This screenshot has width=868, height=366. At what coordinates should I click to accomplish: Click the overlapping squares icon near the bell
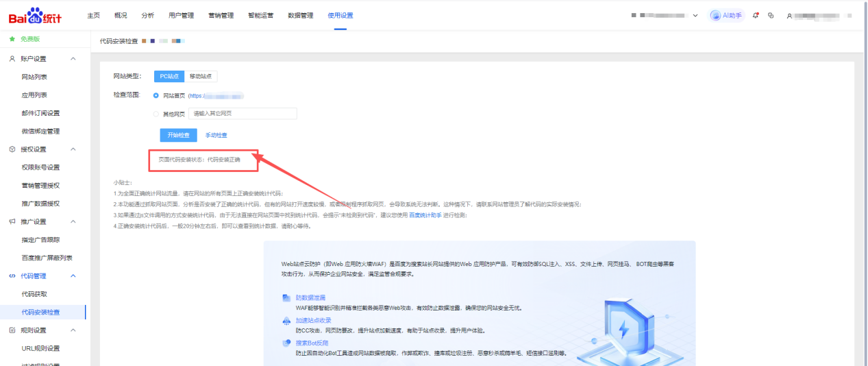pyautogui.click(x=771, y=15)
